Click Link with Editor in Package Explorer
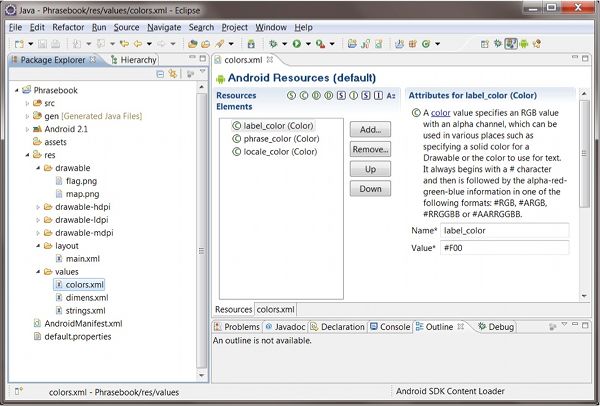 coord(173,74)
